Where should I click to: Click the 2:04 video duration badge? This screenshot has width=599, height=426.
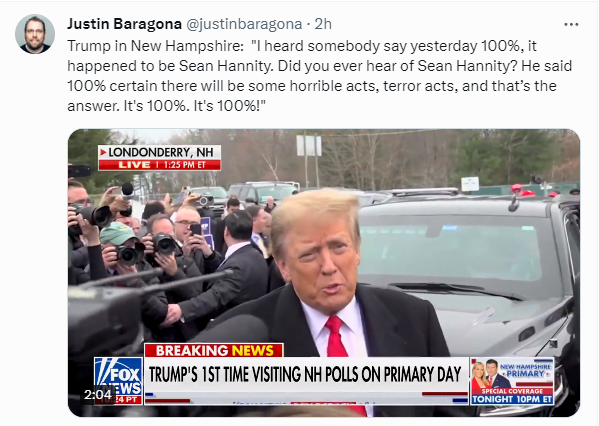pos(98,394)
